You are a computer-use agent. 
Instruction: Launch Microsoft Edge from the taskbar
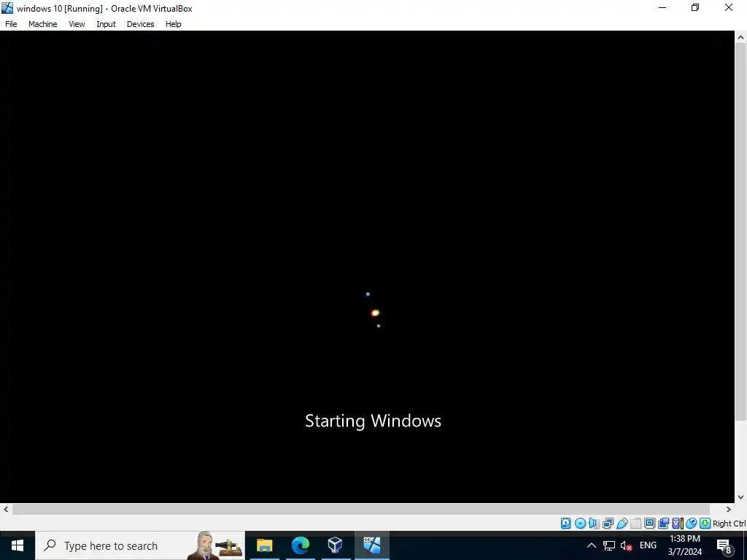pyautogui.click(x=300, y=545)
